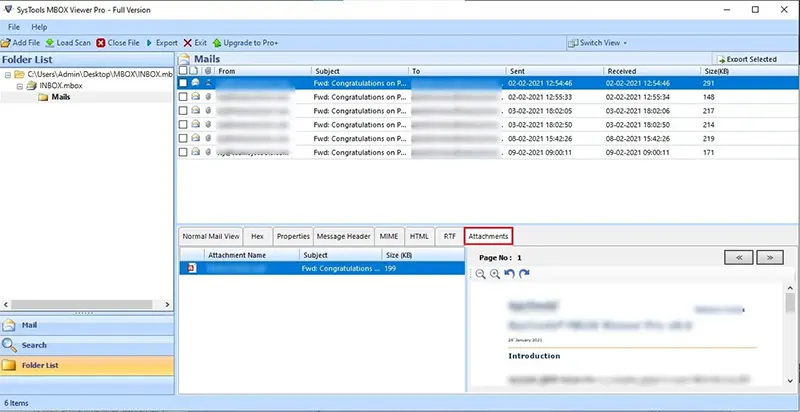This screenshot has height=412, width=800.
Task: Tick checkbox for mail sent 09-02-2021 09:00:11
Action: (182, 153)
